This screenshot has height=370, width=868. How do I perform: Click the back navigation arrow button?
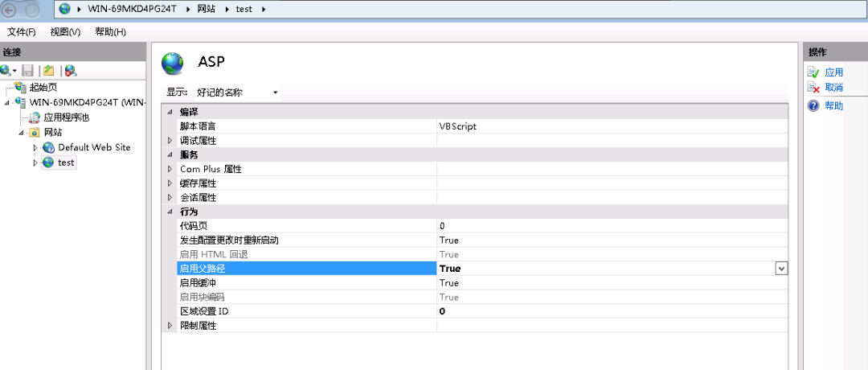[10, 10]
